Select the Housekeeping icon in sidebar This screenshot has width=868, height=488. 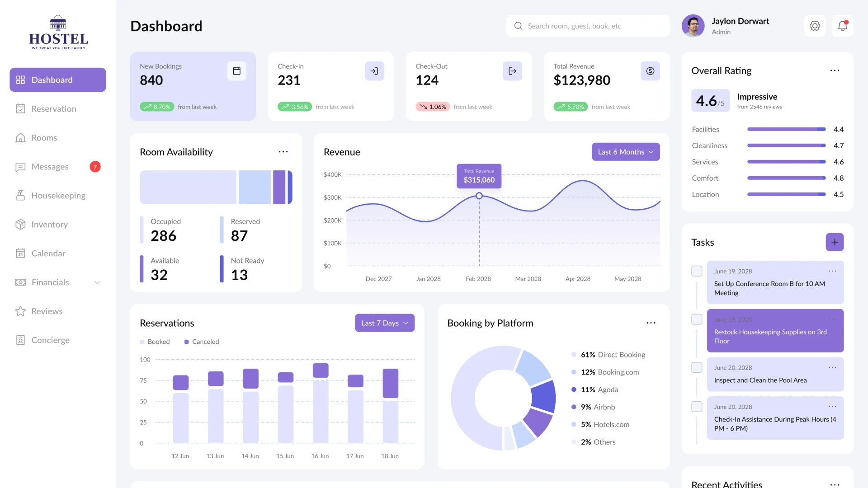pyautogui.click(x=20, y=196)
